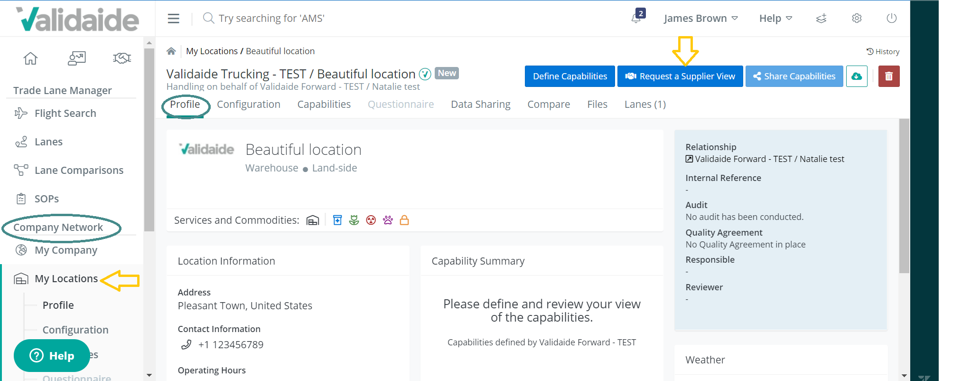The image size is (980, 381).
Task: Click the phone icon beside contact number
Action: coord(187,344)
